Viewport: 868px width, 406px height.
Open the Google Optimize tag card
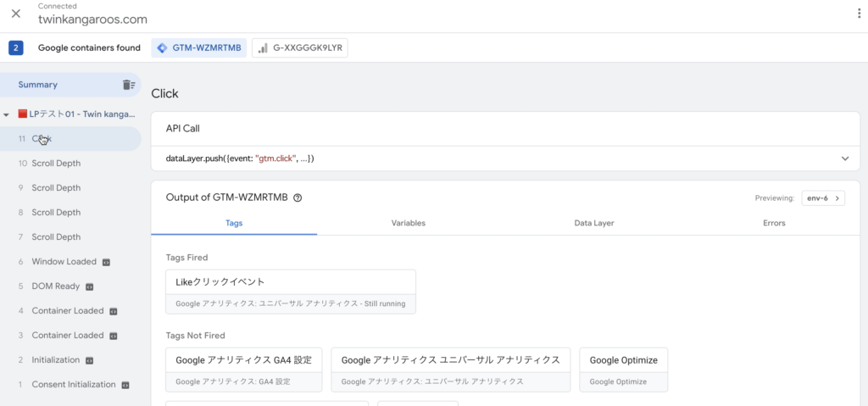tap(624, 370)
